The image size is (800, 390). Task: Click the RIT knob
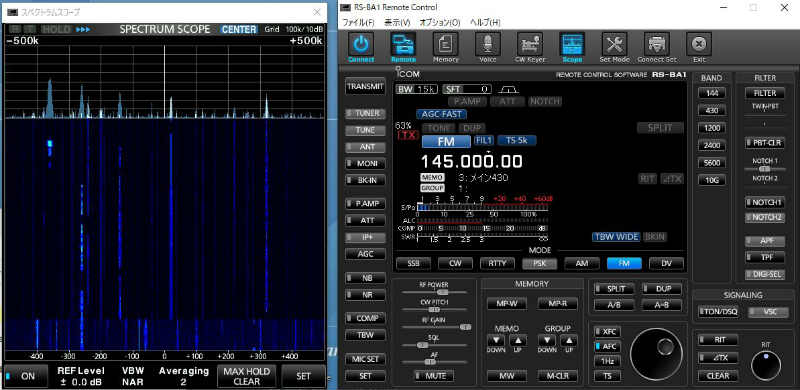766,365
